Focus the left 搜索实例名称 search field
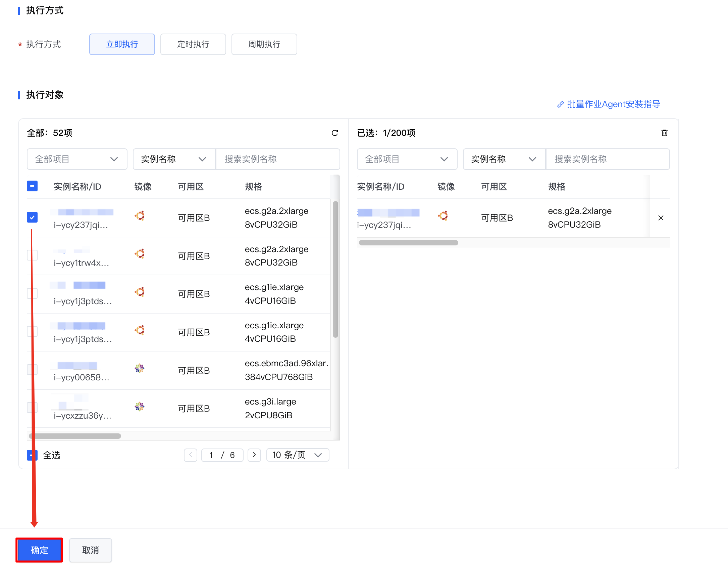 coord(277,159)
